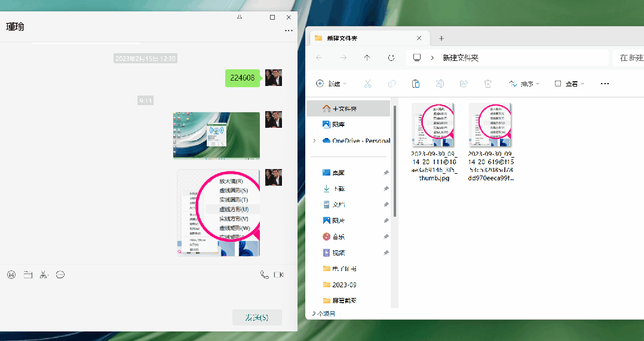The image size is (644, 341).
Task: Click the Delete trash icon in Explorer
Action: click(x=487, y=84)
